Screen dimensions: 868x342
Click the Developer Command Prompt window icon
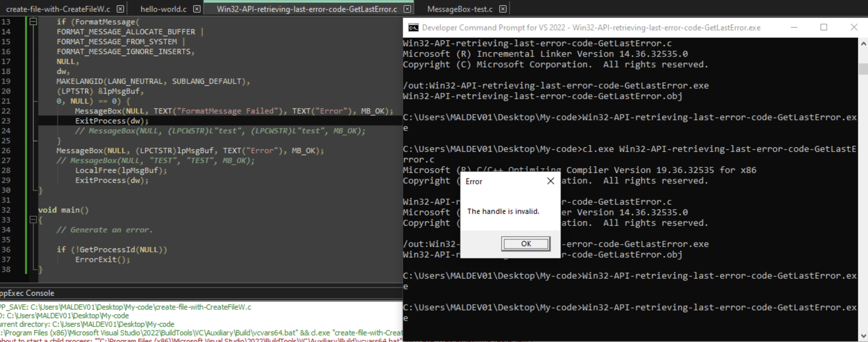[413, 28]
